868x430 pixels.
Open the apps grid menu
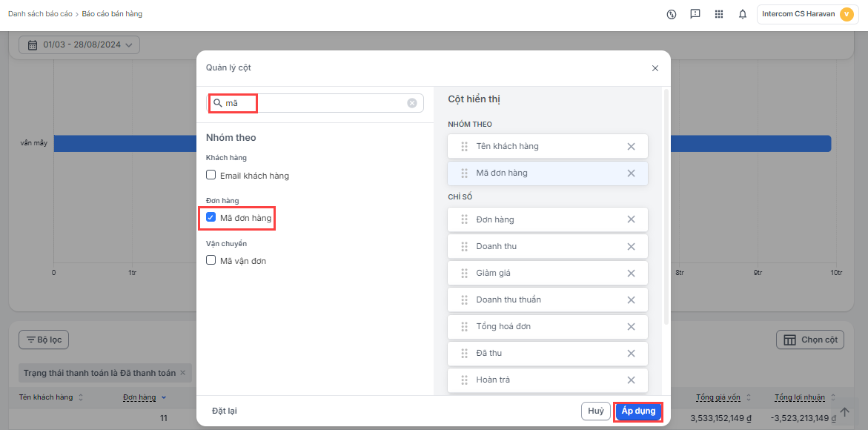click(x=718, y=14)
